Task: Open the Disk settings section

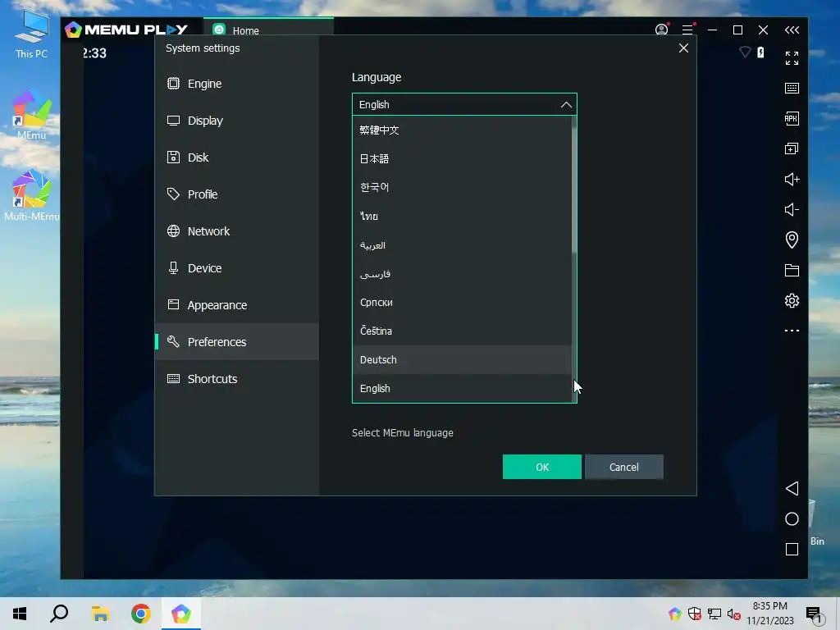Action: 237,157
